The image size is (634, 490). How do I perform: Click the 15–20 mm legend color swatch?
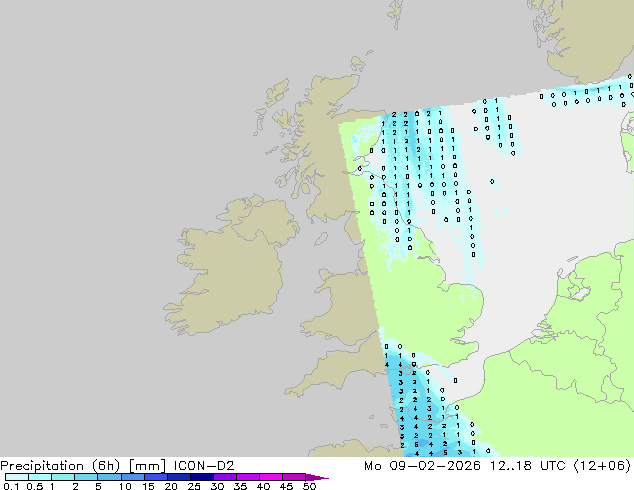(x=156, y=477)
